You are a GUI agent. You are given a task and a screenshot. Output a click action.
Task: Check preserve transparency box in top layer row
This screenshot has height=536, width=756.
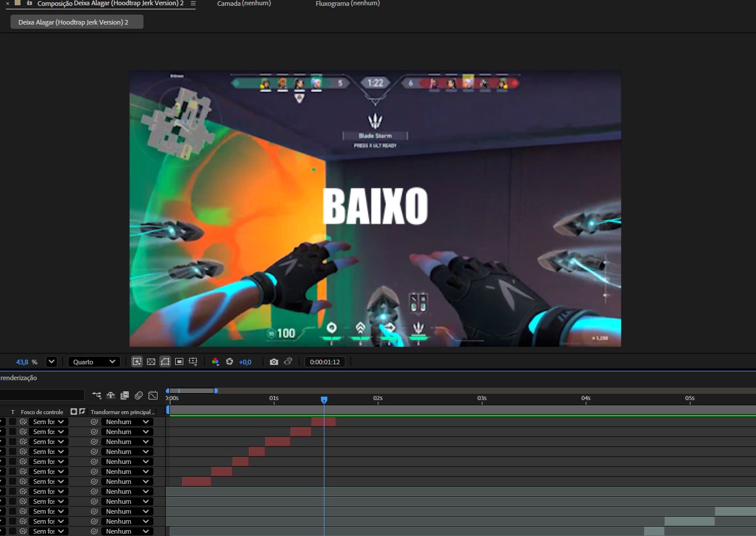(x=12, y=422)
